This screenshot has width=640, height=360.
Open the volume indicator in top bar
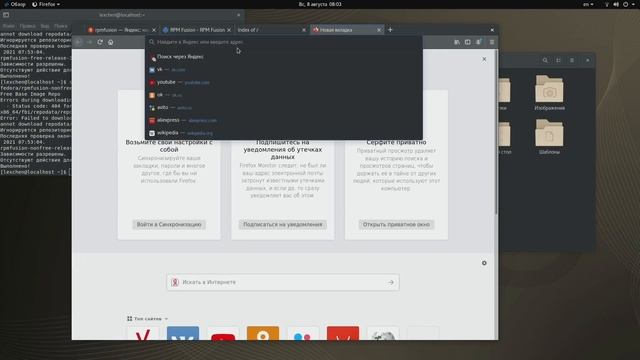coord(616,4)
